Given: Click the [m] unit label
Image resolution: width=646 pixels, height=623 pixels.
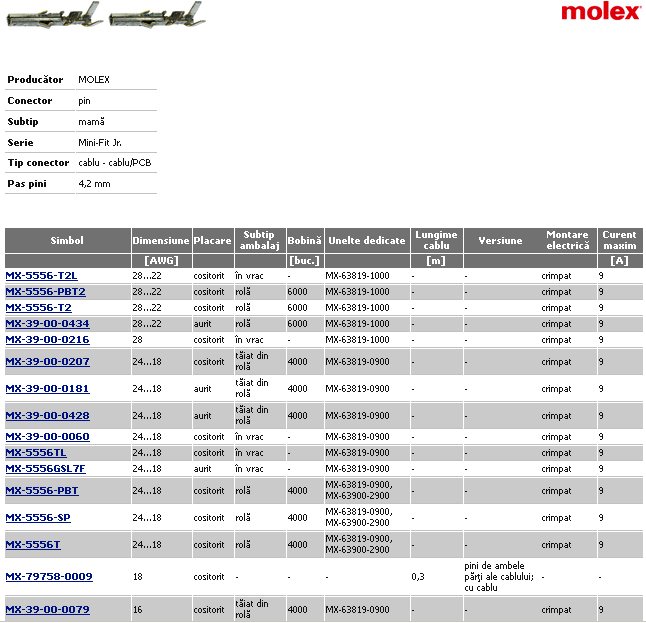Looking at the screenshot, I should click(x=436, y=261).
